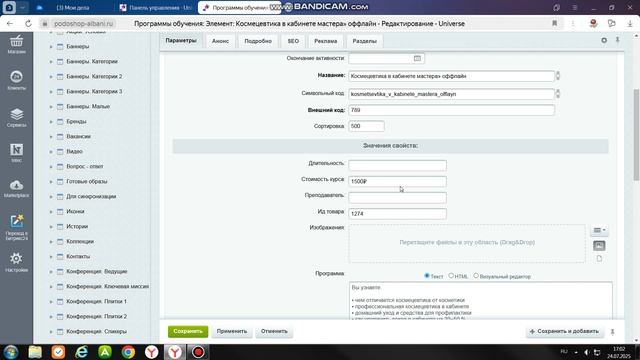Click the browser back arrow

(10, 24)
